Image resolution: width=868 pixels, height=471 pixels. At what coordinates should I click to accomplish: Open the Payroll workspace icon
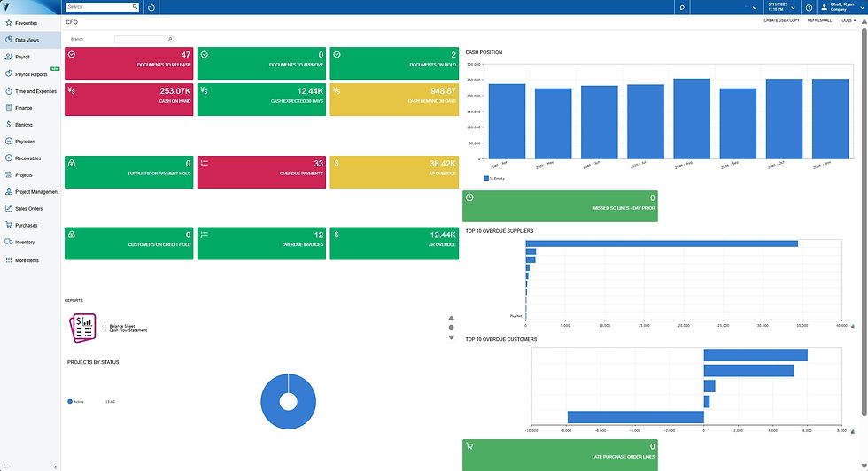pyautogui.click(x=8, y=57)
